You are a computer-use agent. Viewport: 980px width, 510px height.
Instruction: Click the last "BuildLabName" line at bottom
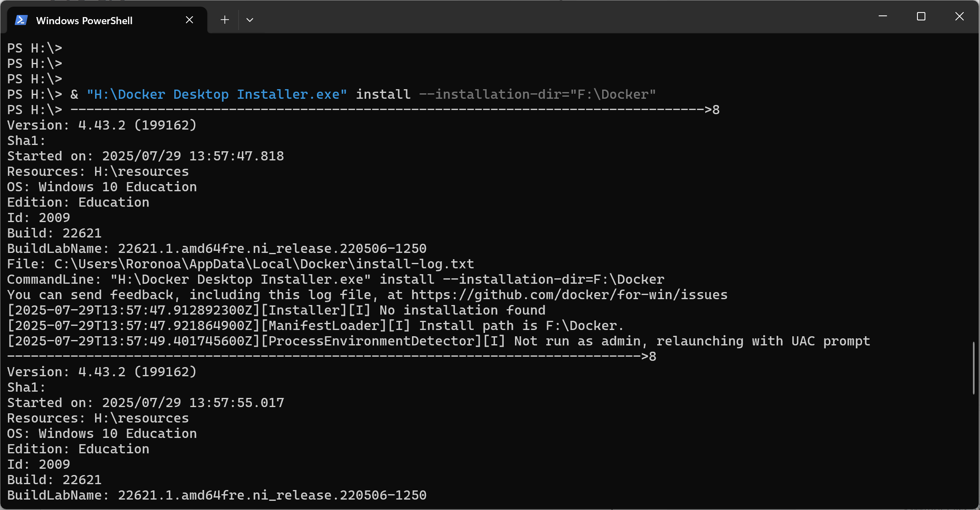click(x=217, y=495)
